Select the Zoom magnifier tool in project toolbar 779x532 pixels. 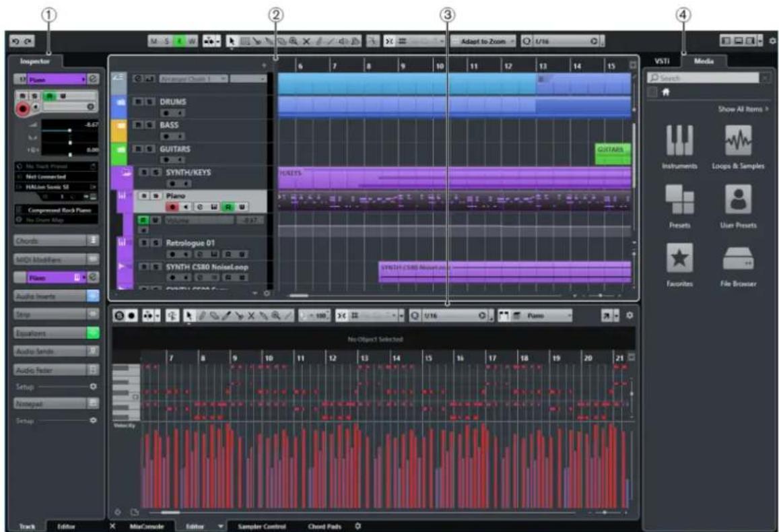point(294,41)
